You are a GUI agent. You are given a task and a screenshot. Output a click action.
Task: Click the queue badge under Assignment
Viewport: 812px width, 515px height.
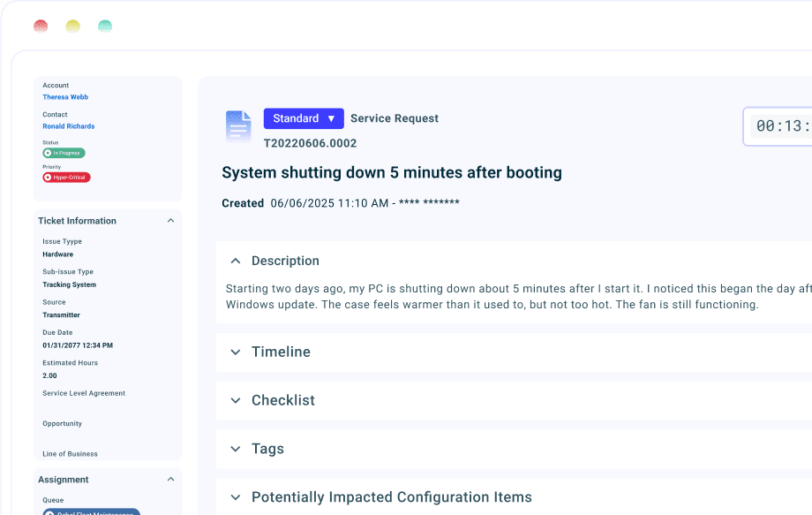(91, 511)
